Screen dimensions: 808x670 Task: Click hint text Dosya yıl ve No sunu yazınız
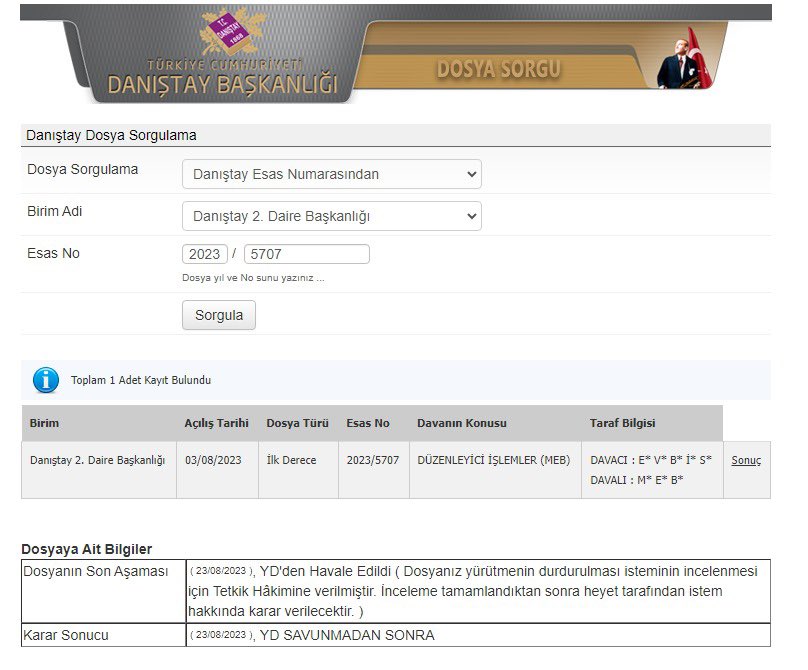(253, 278)
